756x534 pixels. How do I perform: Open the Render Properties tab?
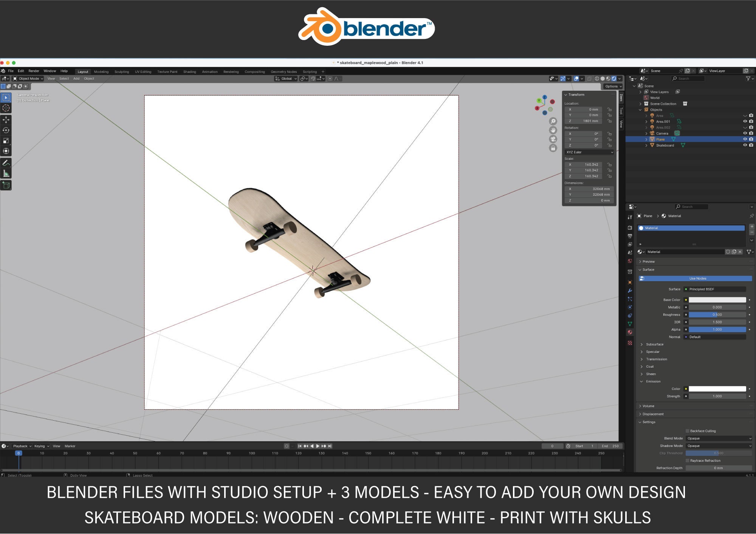pyautogui.click(x=630, y=228)
